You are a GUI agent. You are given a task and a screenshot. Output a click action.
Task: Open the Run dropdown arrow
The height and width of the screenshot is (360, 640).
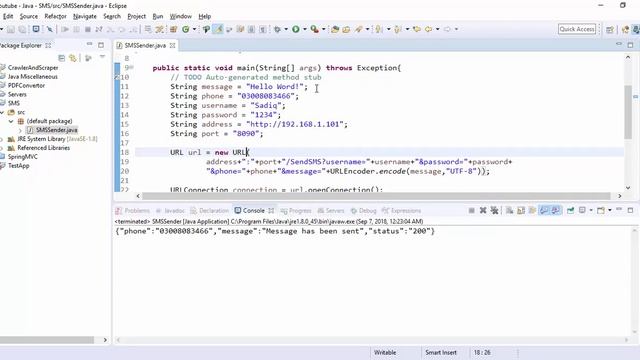coord(304,29)
